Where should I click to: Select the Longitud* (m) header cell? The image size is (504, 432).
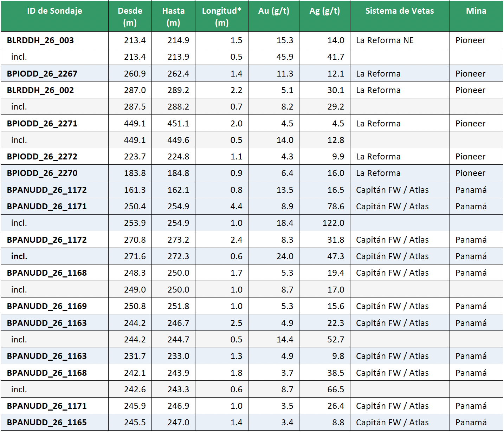click(x=222, y=16)
